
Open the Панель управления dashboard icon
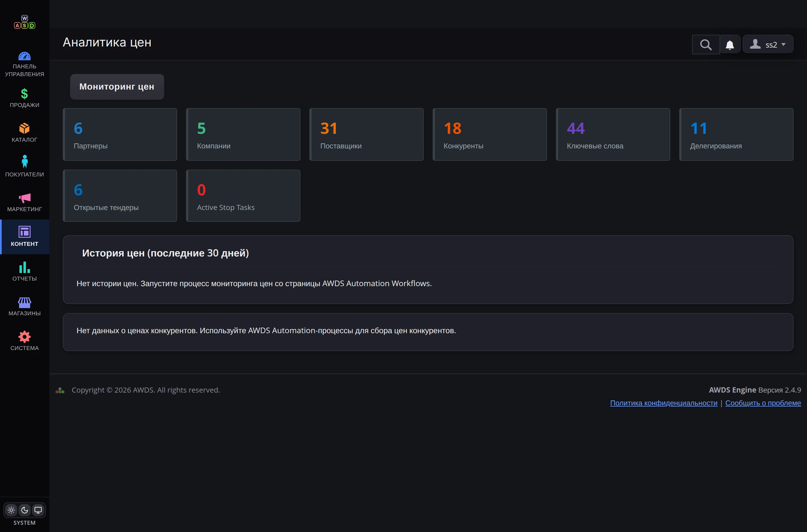click(x=24, y=56)
